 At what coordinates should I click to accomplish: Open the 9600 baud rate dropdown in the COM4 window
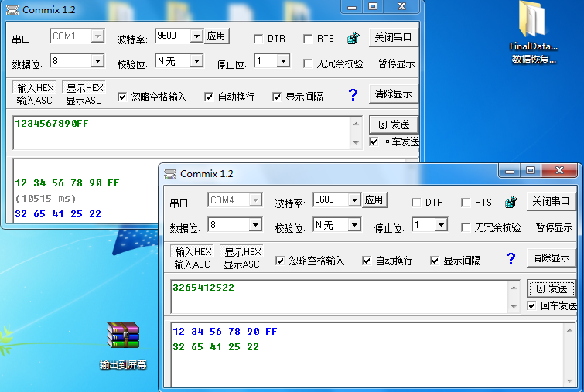pyautogui.click(x=354, y=200)
